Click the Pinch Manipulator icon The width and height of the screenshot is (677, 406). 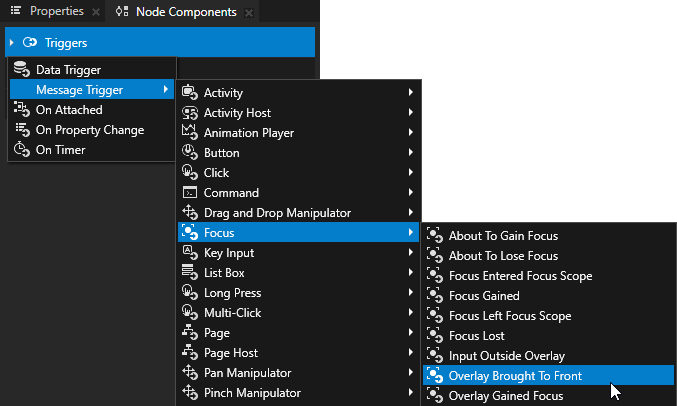(189, 393)
